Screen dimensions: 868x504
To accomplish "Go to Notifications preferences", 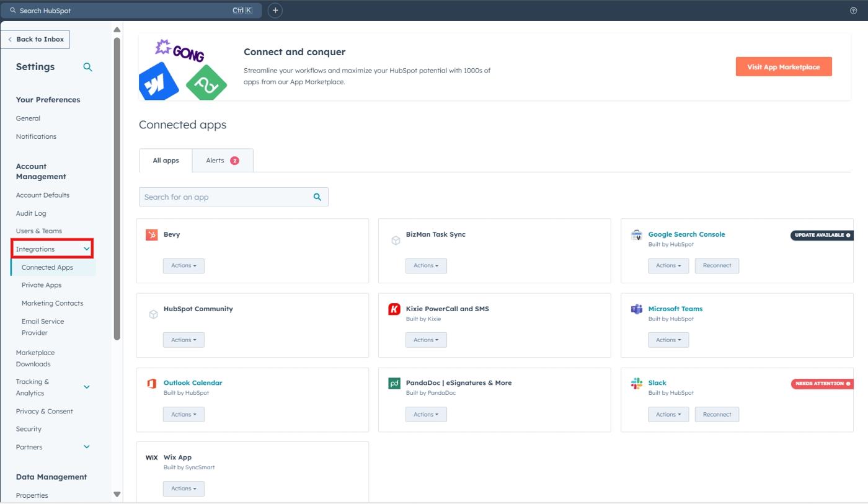I will pyautogui.click(x=36, y=136).
